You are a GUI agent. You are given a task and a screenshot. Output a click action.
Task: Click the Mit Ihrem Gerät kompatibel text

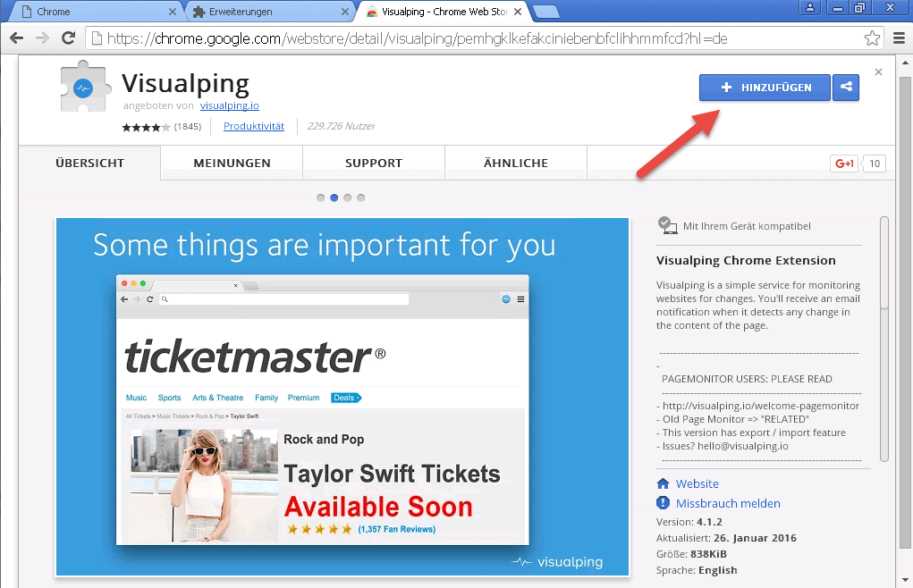pos(747,226)
